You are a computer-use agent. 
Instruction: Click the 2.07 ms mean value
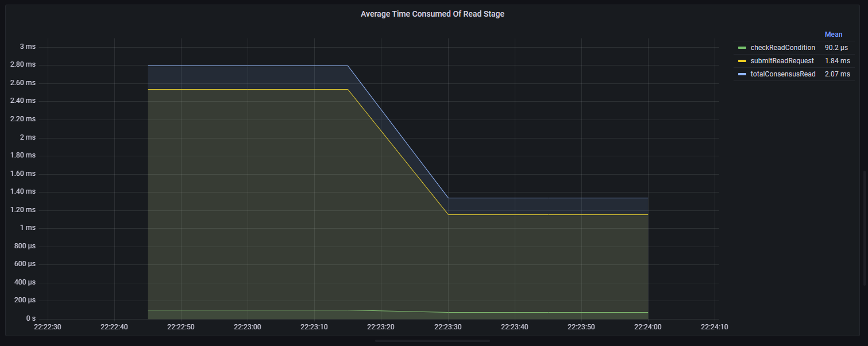point(837,74)
